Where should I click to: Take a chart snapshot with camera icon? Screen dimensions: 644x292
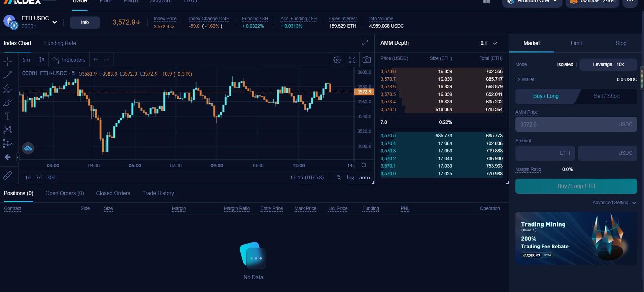[367, 60]
